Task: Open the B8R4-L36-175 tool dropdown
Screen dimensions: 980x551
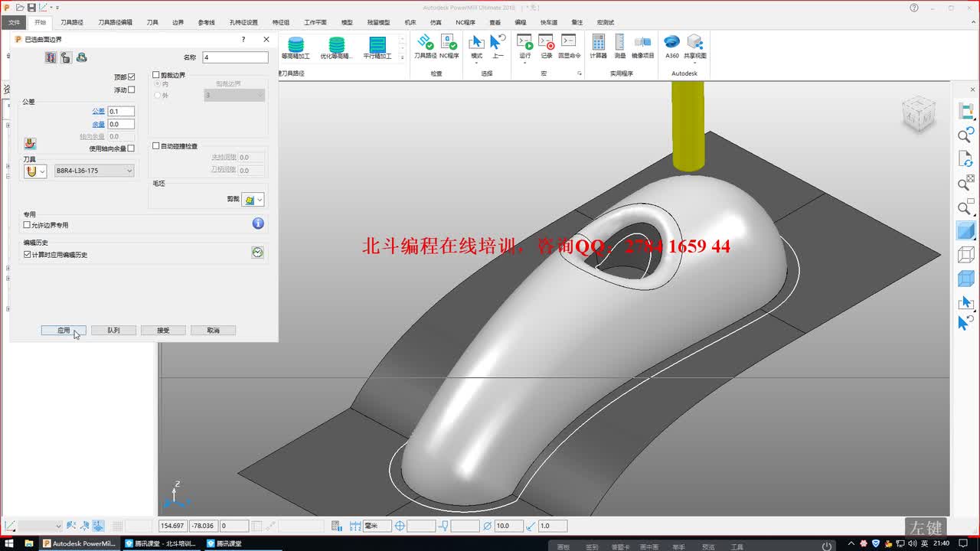Action: tap(94, 171)
